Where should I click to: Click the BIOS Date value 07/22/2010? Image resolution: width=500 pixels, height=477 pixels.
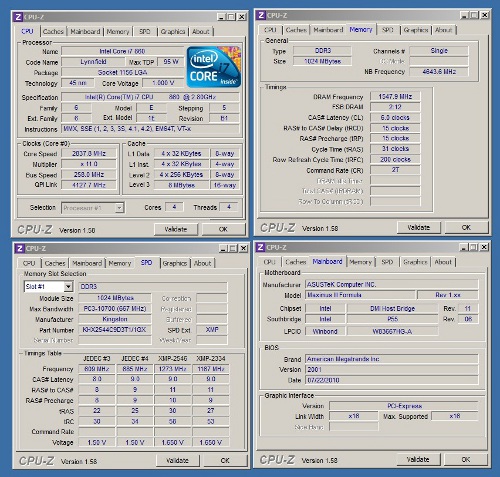[392, 380]
